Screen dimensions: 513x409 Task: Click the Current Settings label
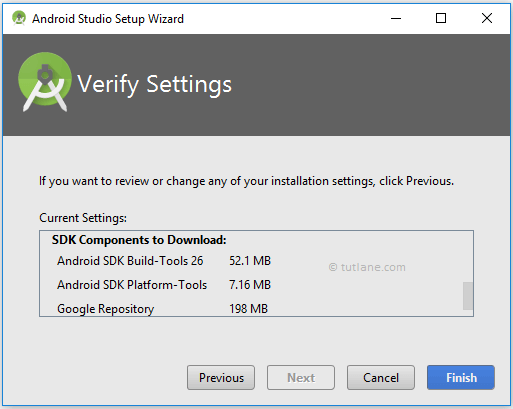(x=83, y=218)
